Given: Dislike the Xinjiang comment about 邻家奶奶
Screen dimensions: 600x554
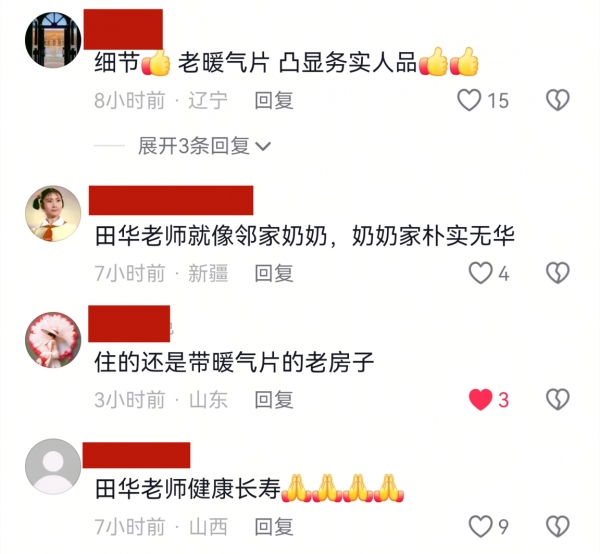Looking at the screenshot, I should pos(558,273).
